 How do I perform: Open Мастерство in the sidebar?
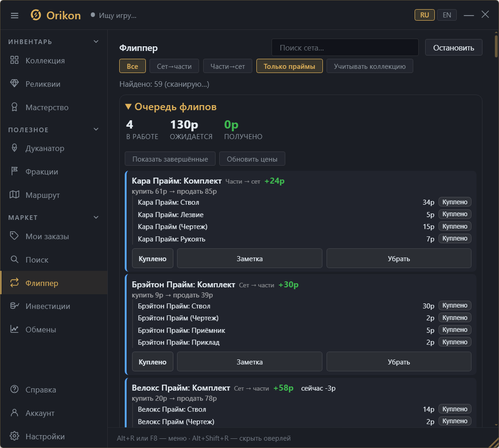54,107
